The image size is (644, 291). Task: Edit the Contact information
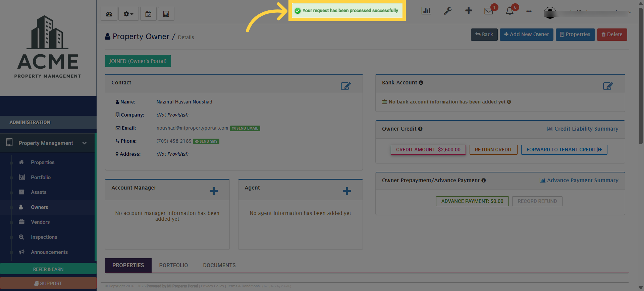[346, 86]
